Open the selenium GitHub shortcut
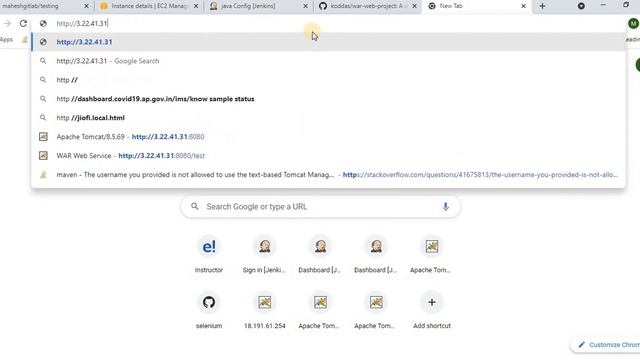640x360 pixels. 209,311
